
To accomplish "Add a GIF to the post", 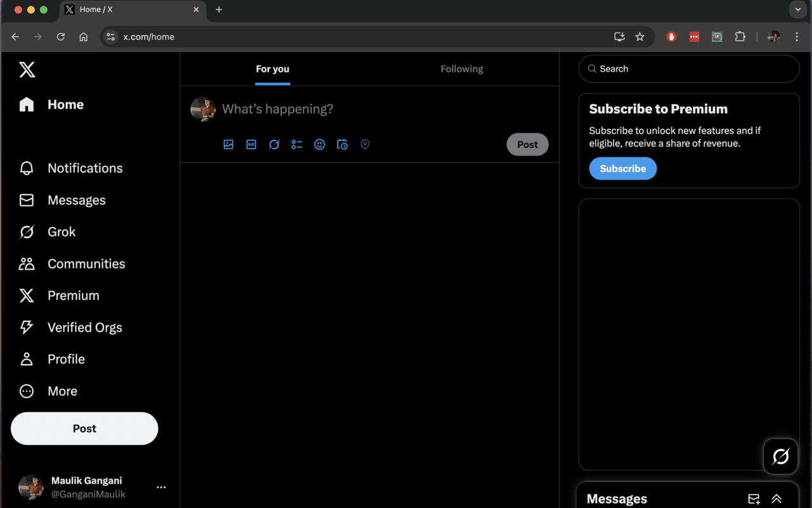I will pyautogui.click(x=251, y=145).
